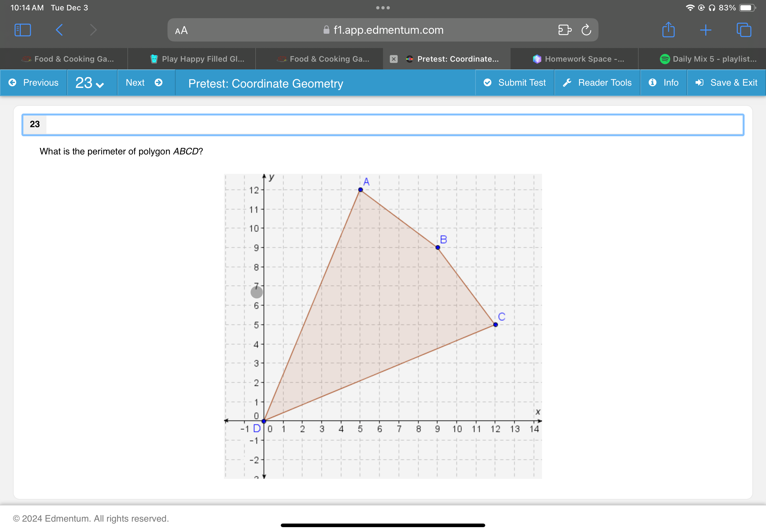The width and height of the screenshot is (766, 532).
Task: Click the question number 23 header box
Action: [383, 125]
